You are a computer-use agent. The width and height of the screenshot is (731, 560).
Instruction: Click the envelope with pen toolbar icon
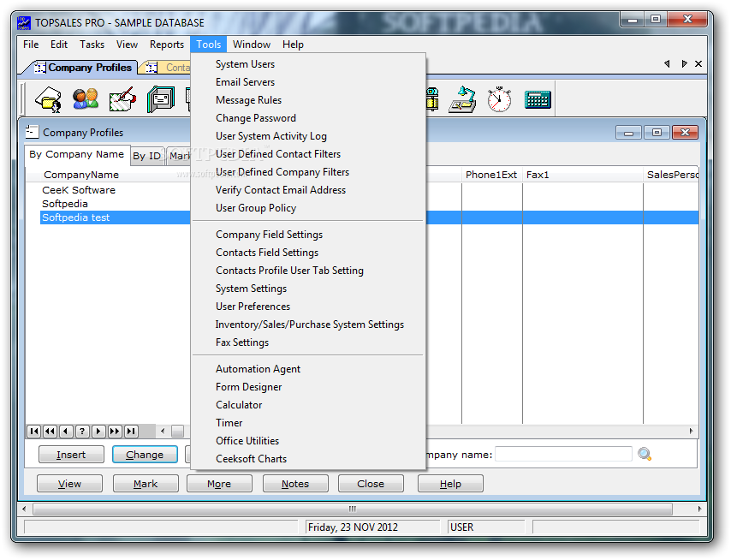[x=122, y=99]
